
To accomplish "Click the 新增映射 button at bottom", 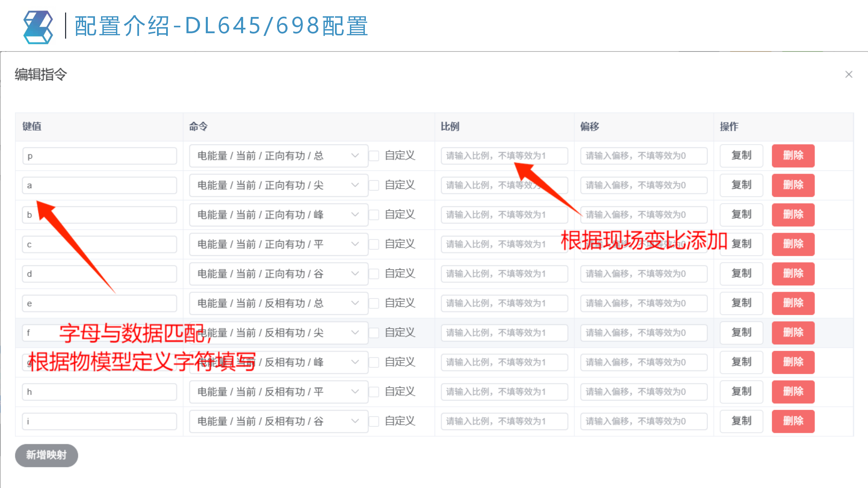I will click(46, 455).
